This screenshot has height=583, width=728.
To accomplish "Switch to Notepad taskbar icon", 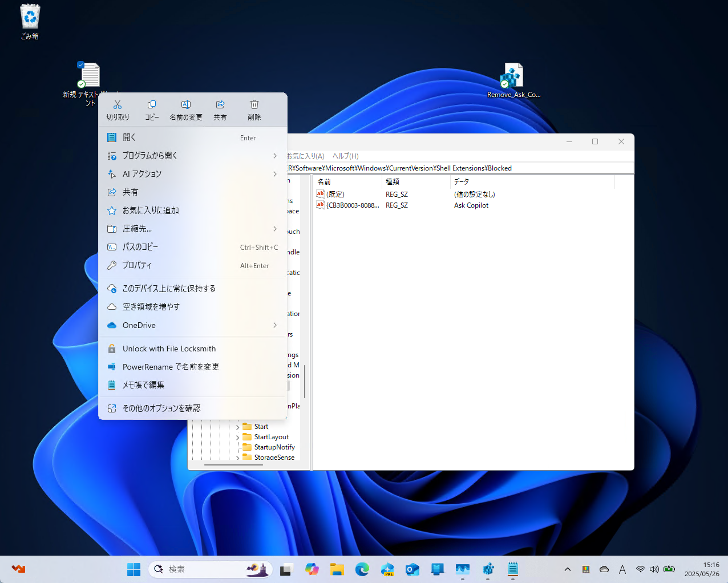I will click(513, 569).
